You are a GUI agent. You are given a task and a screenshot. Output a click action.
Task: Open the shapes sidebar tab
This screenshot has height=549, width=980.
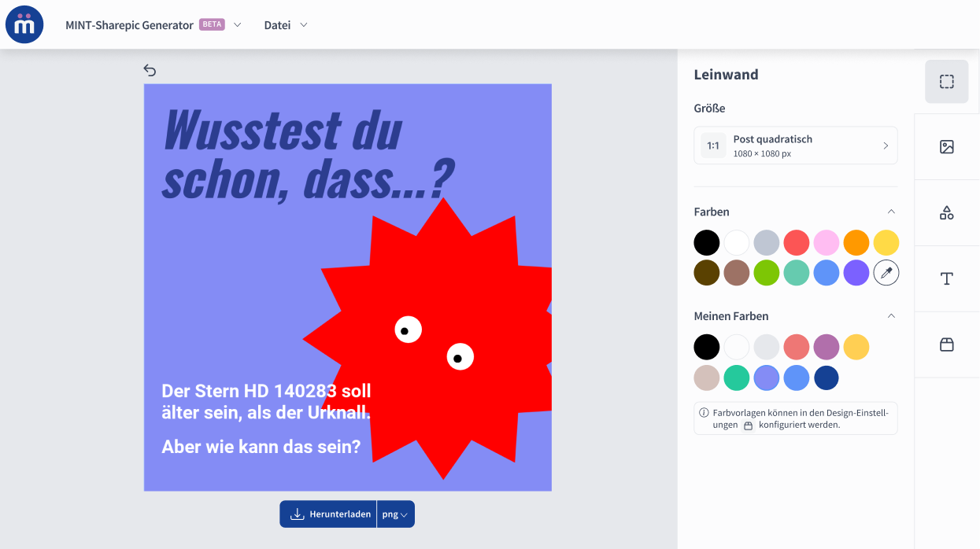tap(946, 212)
